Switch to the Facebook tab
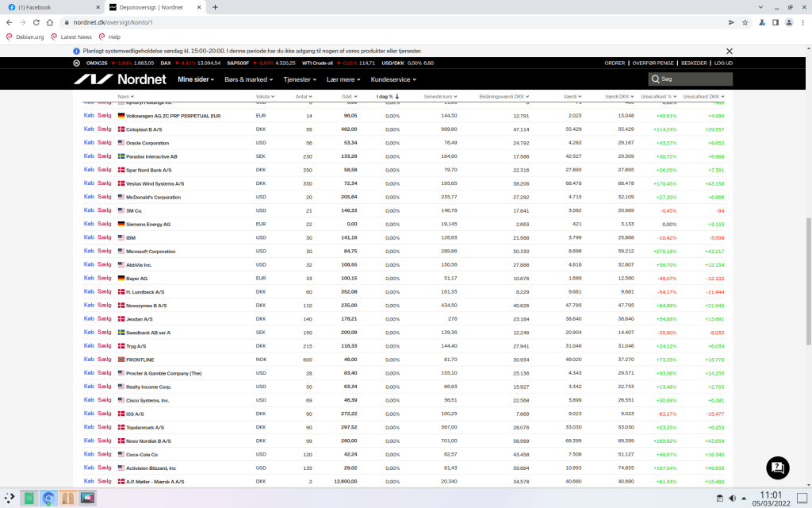Image resolution: width=812 pixels, height=508 pixels. pos(48,7)
